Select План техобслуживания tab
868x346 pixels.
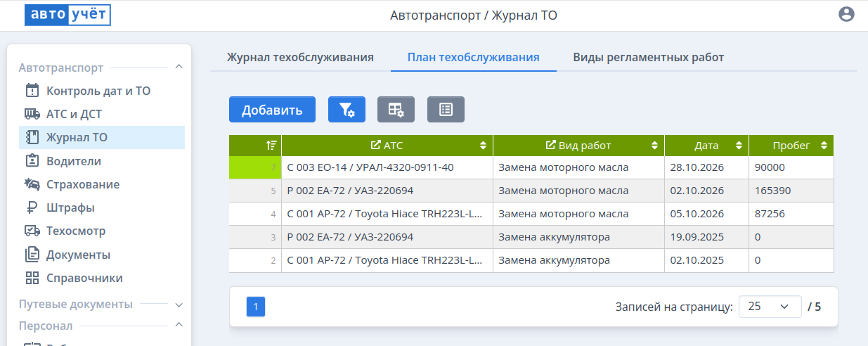click(474, 57)
